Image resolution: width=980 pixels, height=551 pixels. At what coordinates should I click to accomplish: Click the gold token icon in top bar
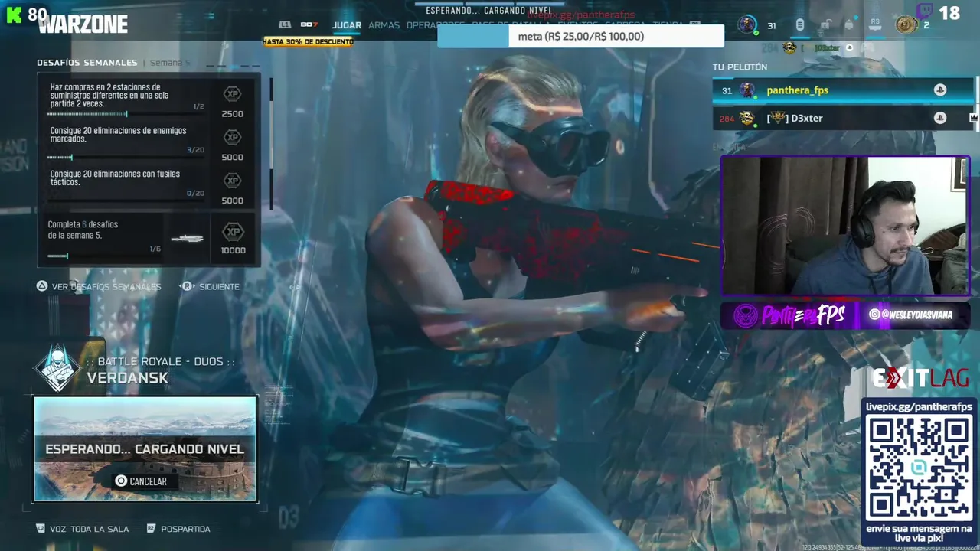[906, 25]
